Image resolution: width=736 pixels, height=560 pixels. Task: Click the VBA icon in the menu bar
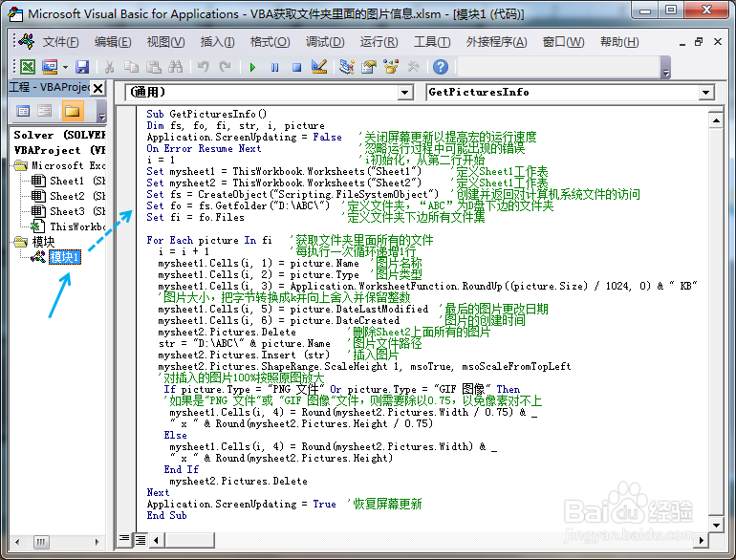coord(27,42)
